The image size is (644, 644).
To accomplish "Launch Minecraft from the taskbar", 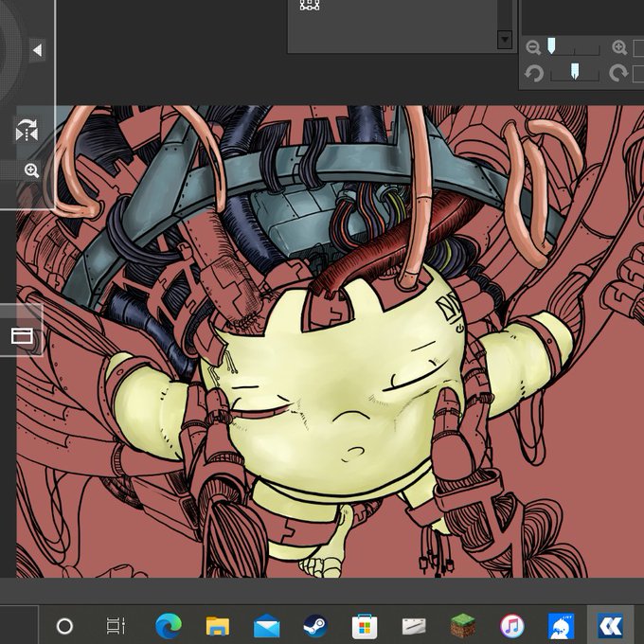I will point(463,626).
